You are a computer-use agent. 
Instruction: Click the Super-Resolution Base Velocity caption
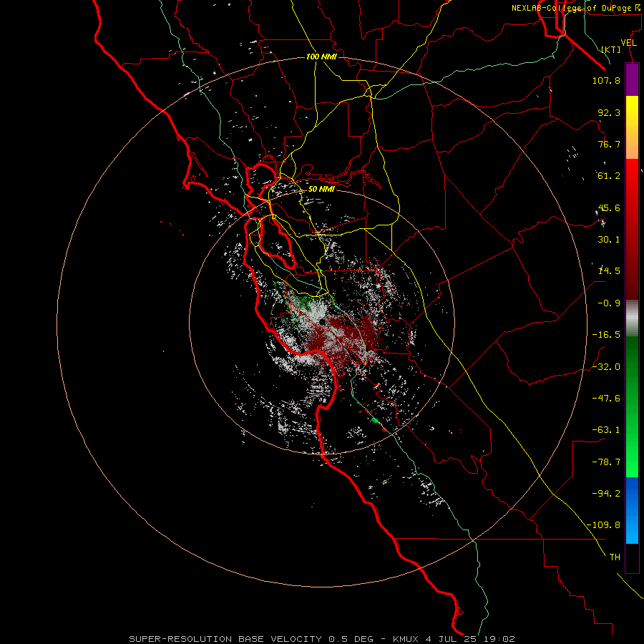[321, 639]
